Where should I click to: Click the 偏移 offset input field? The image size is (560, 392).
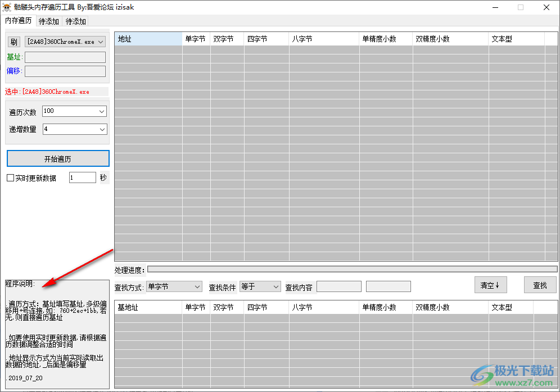tap(65, 71)
